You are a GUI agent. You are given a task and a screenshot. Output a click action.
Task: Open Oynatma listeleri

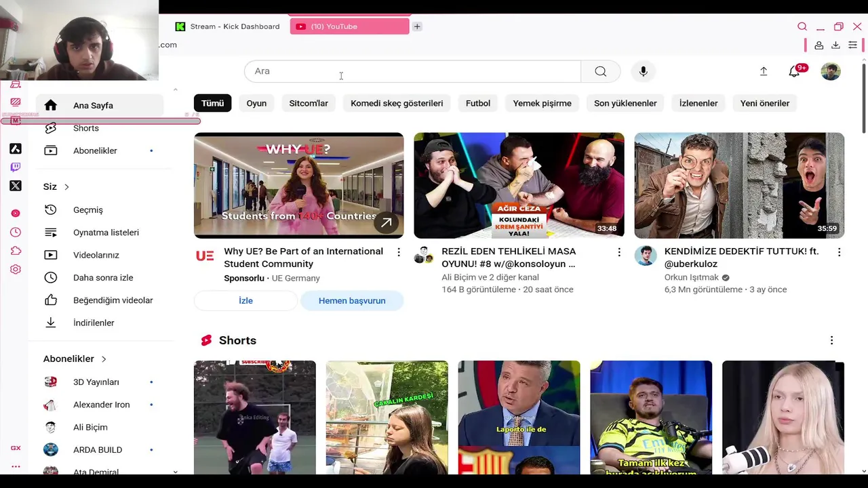coord(100,232)
